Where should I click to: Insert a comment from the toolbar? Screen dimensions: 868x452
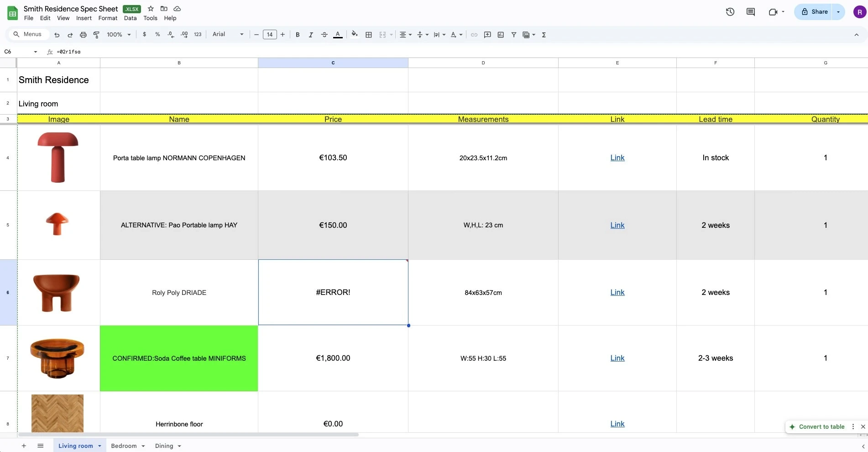click(487, 35)
